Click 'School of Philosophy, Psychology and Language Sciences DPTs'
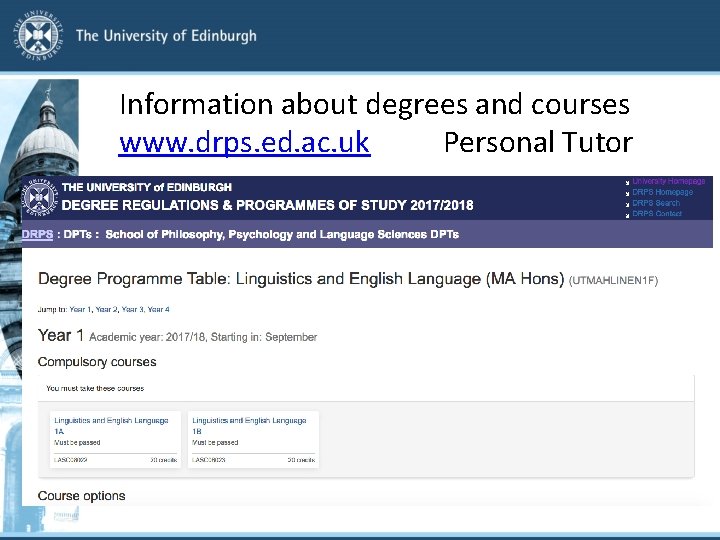 [x=282, y=234]
